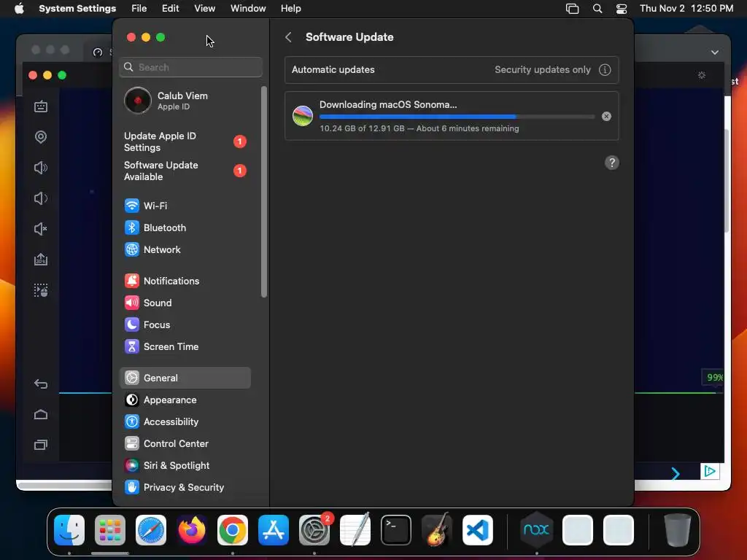Click install APK icon in Nox sidebar
This screenshot has width=747, height=560.
[41, 260]
